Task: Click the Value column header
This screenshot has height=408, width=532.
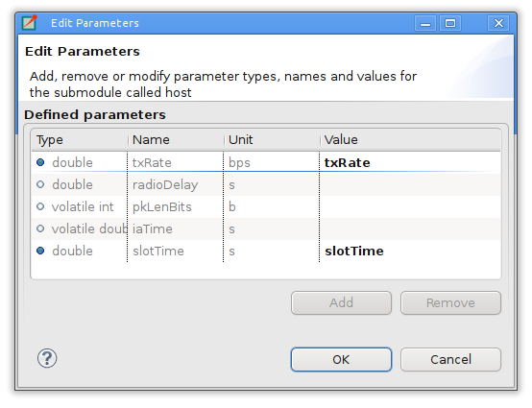Action: pos(410,140)
